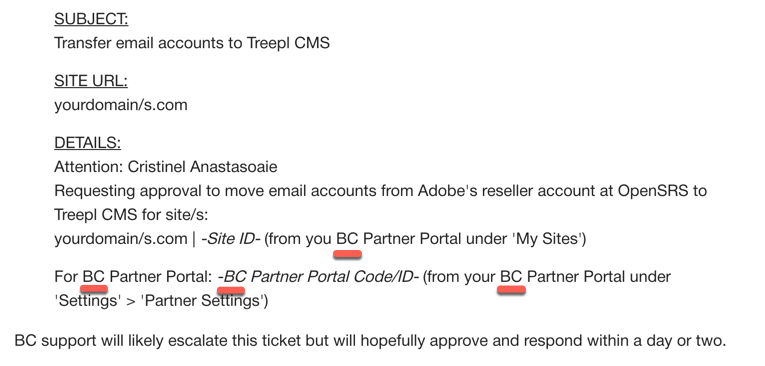Click the red-underlined BC before 'Partner Portal under My Sites'
The image size is (765, 366).
click(347, 239)
